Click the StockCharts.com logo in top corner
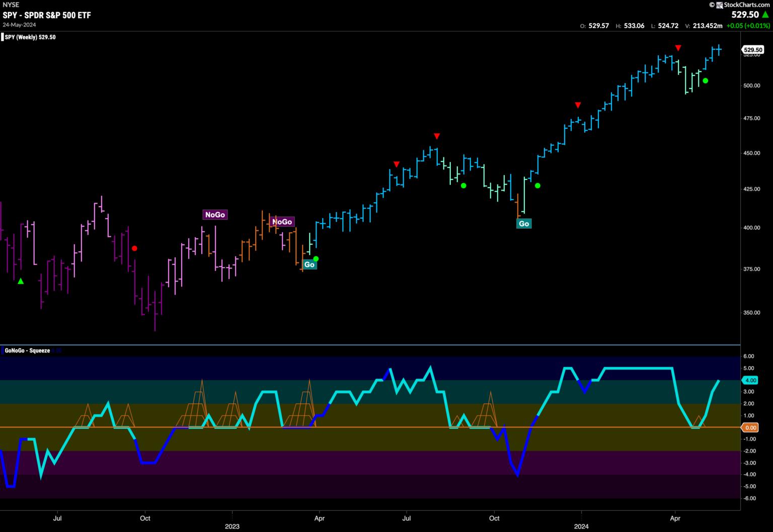 point(739,5)
